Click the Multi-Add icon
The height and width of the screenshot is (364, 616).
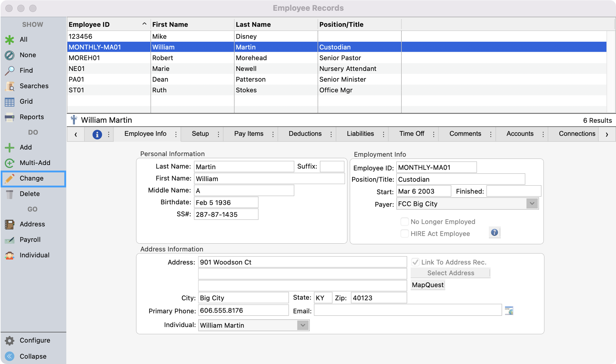(x=10, y=163)
